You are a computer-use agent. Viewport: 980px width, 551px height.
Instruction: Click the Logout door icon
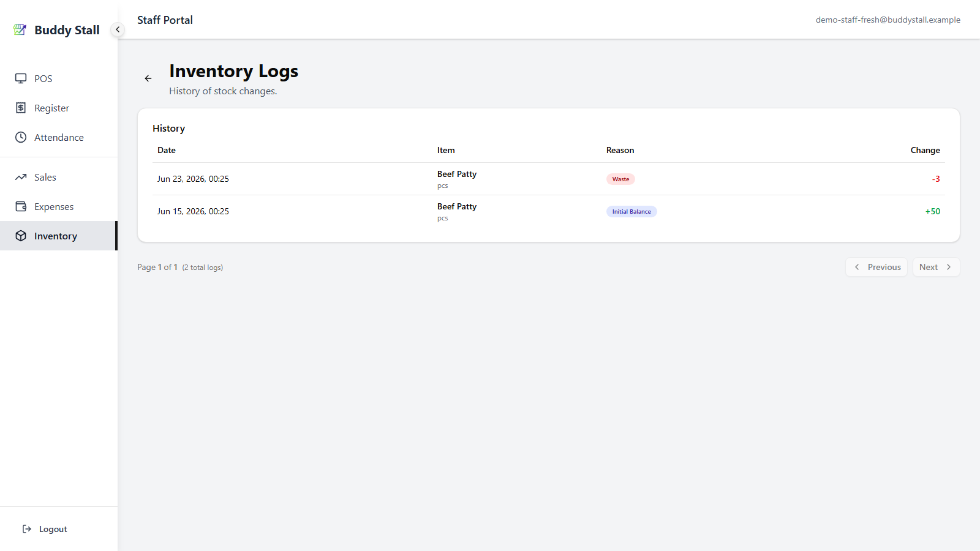(27, 529)
